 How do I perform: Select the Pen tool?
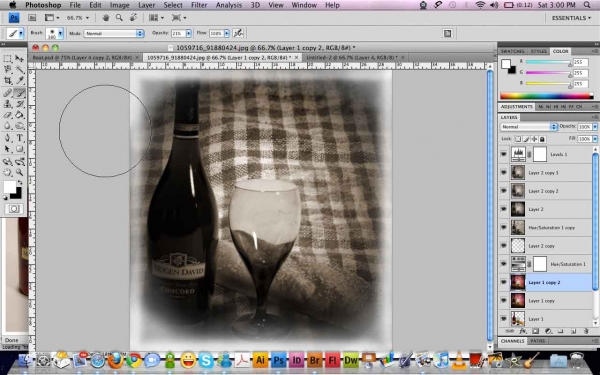[8, 138]
